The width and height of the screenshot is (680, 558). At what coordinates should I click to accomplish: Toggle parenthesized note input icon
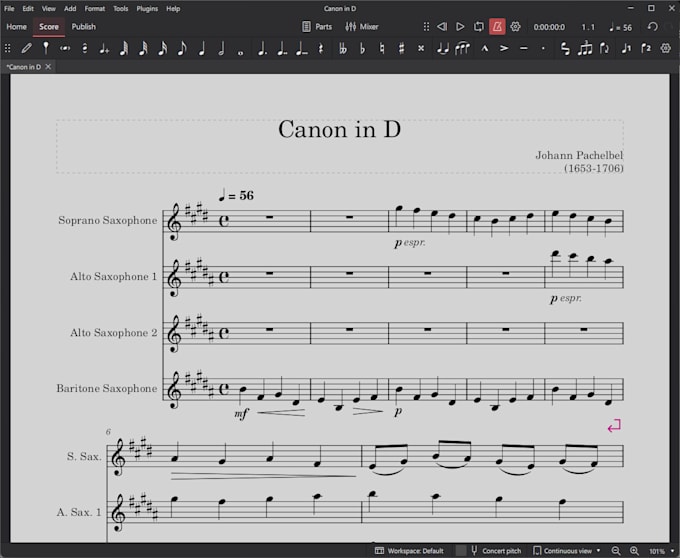pos(65,49)
